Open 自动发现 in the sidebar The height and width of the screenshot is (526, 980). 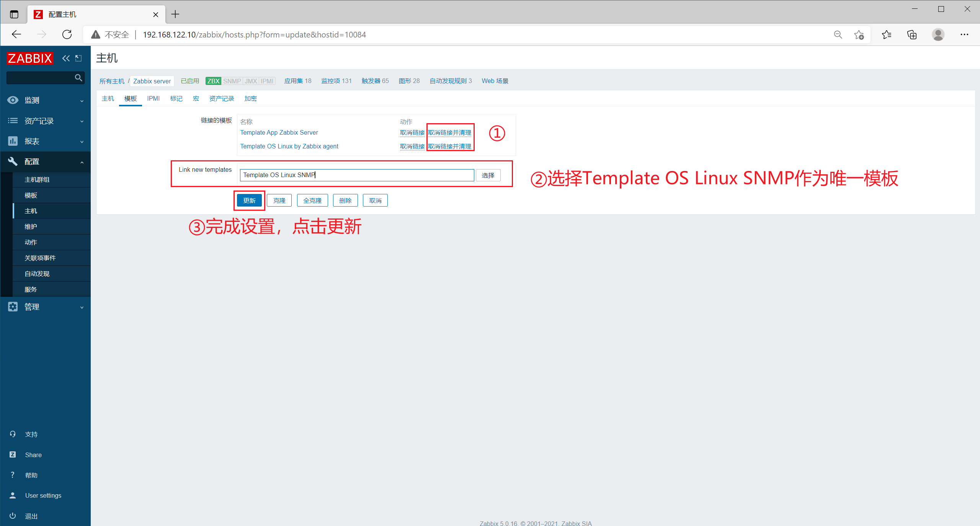(52, 274)
